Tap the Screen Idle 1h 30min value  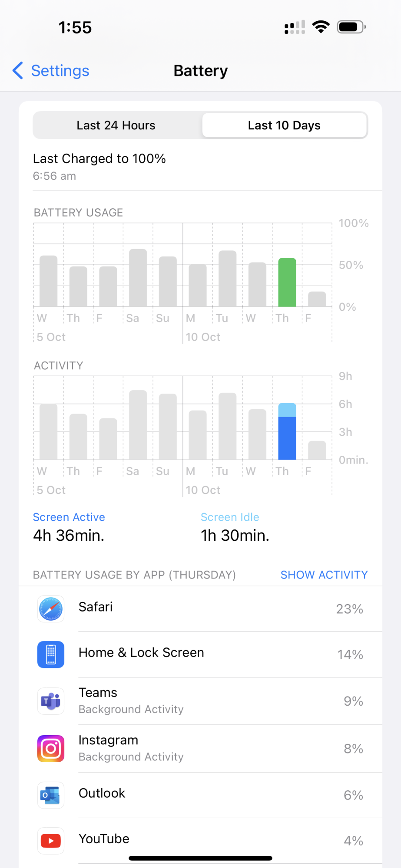pyautogui.click(x=235, y=536)
